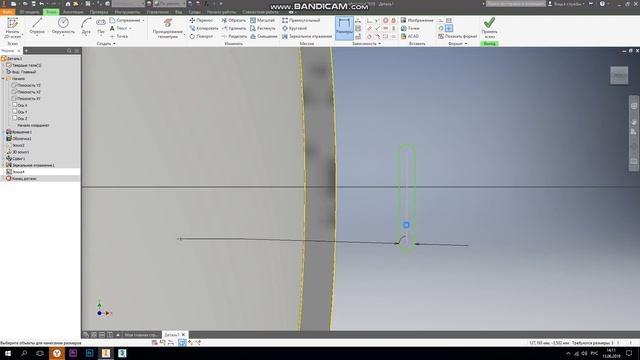Open Windows Start menu

point(7,353)
